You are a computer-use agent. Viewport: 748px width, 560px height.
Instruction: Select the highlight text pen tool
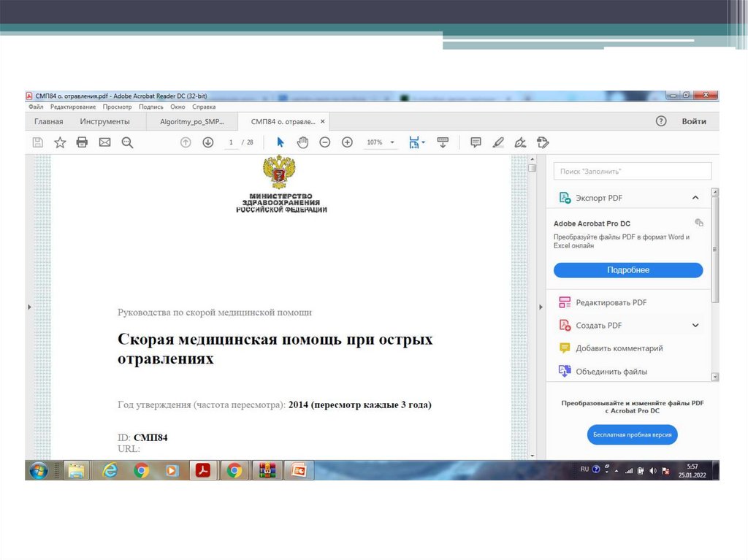click(x=498, y=142)
